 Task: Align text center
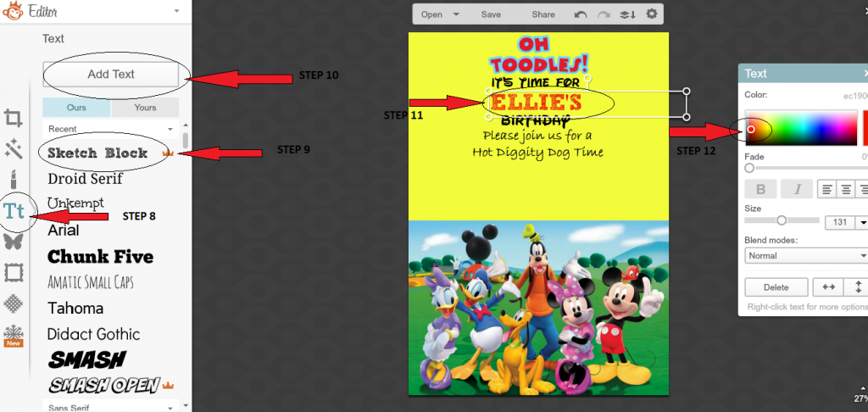point(846,189)
